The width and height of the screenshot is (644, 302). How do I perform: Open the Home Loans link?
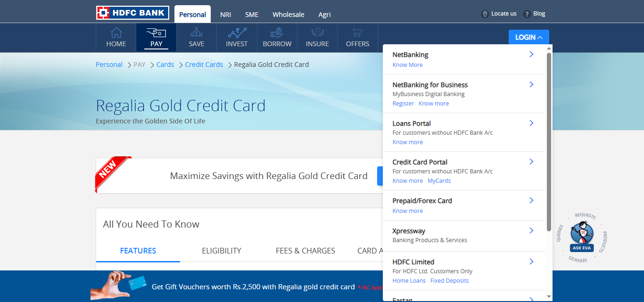coord(409,281)
